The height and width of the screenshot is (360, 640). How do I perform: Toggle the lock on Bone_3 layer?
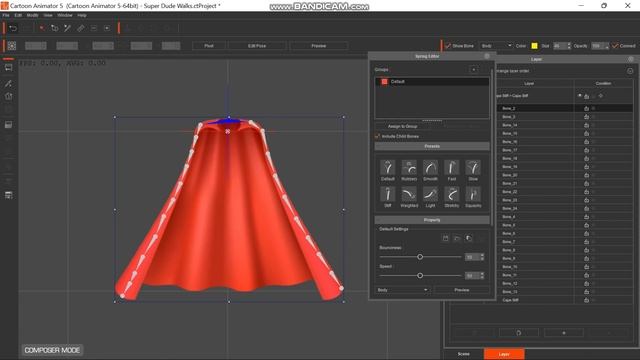click(x=586, y=117)
